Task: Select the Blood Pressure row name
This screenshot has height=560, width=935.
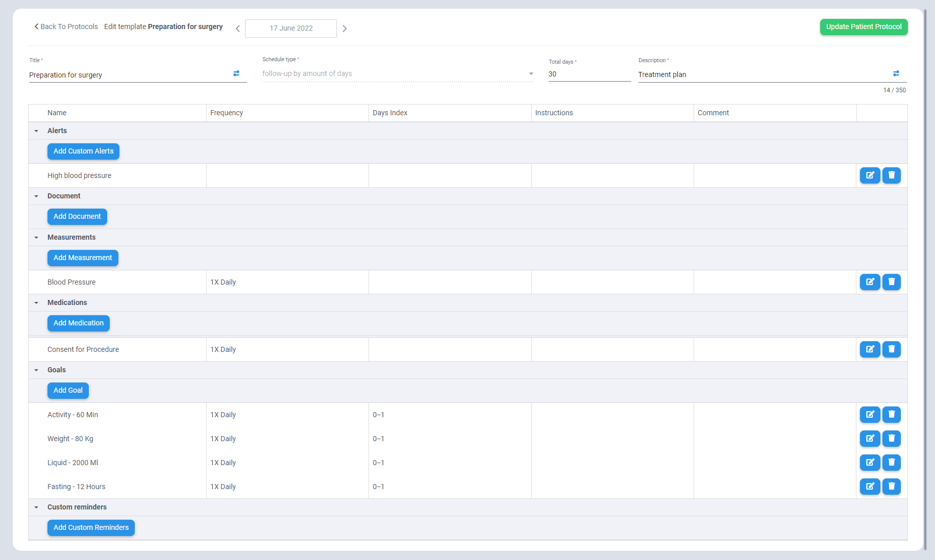Action: [71, 282]
